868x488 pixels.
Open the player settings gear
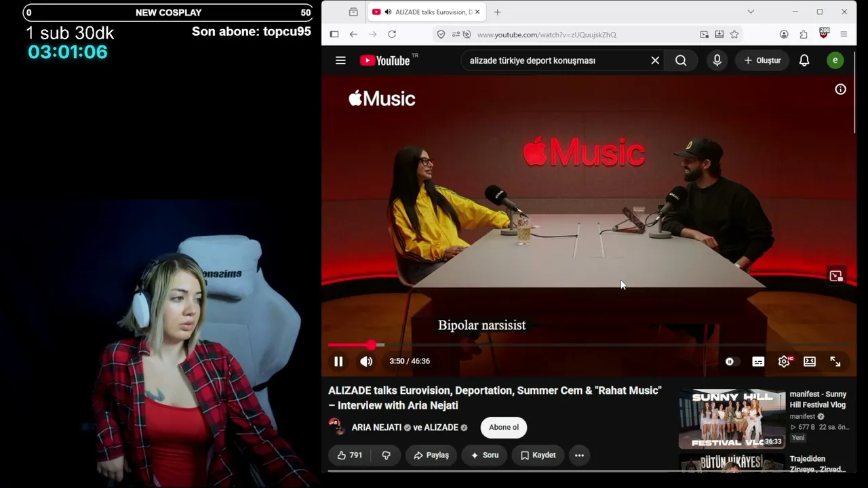point(784,361)
